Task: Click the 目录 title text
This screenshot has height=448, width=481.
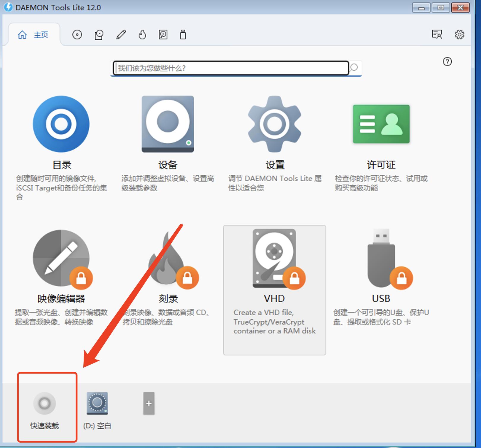Action: coord(62,165)
